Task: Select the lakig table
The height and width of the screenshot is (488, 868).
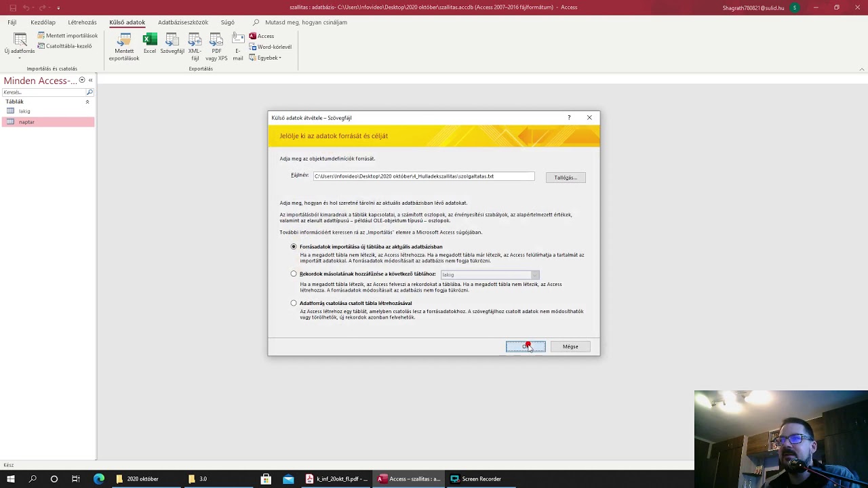Action: pos(47,111)
